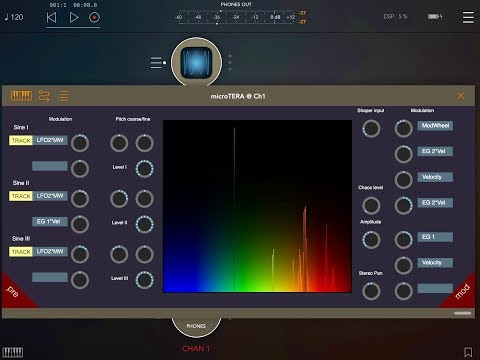Open ModWheel modulation source selector
The height and width of the screenshot is (360, 480).
click(x=435, y=126)
